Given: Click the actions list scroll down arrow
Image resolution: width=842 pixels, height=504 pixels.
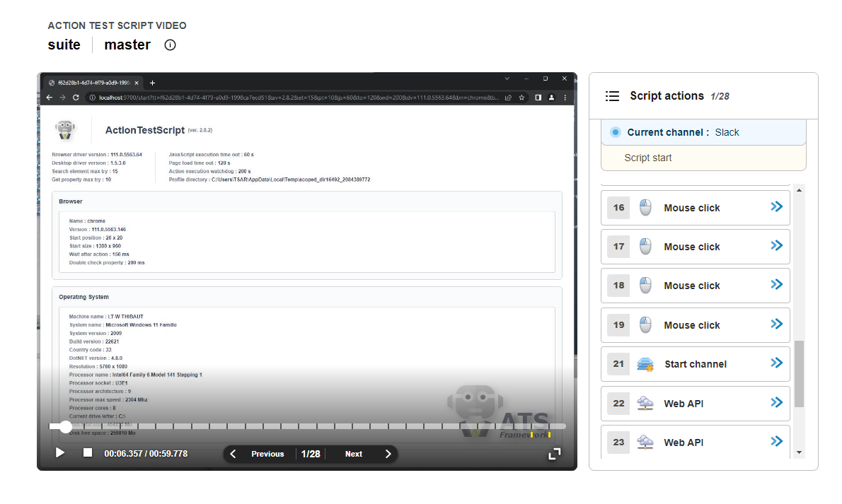Looking at the screenshot, I should tap(799, 452).
